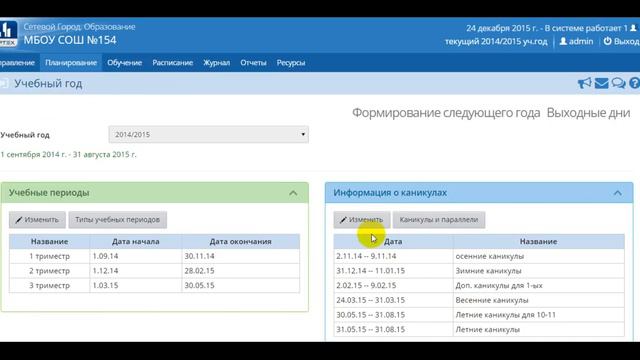The height and width of the screenshot is (360, 640).
Task: Click the Название header in holidays table
Action: 538,242
